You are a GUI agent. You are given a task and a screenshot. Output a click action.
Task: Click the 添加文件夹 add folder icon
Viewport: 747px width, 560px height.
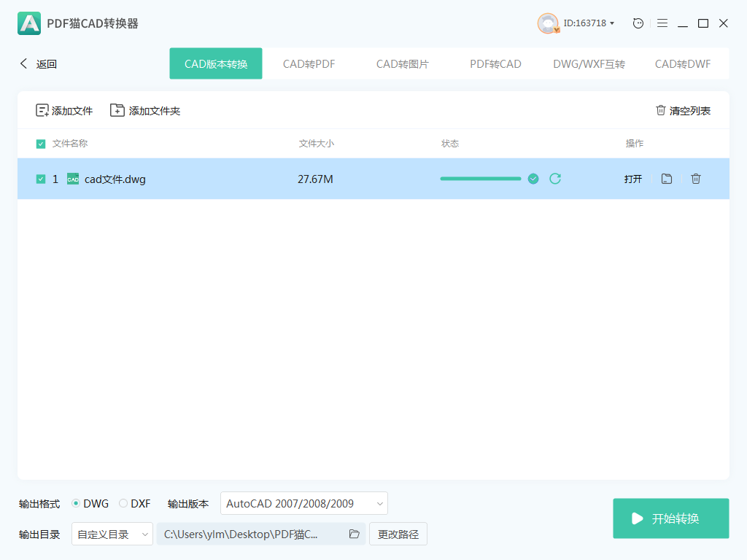[x=117, y=109]
